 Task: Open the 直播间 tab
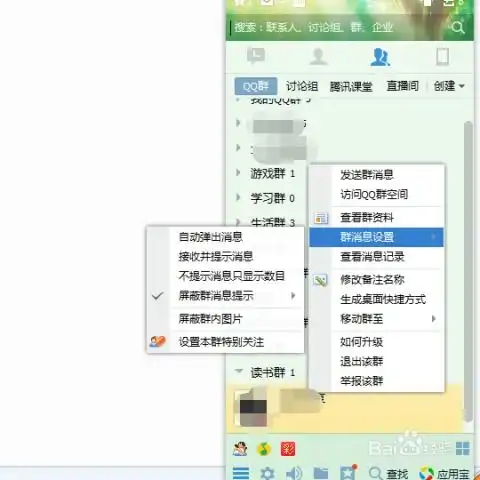402,86
